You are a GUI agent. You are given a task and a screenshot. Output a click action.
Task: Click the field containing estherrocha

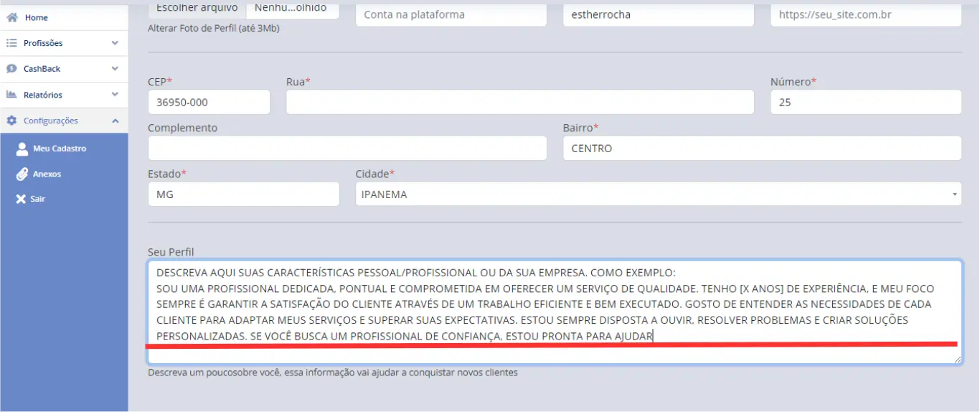[x=659, y=14]
